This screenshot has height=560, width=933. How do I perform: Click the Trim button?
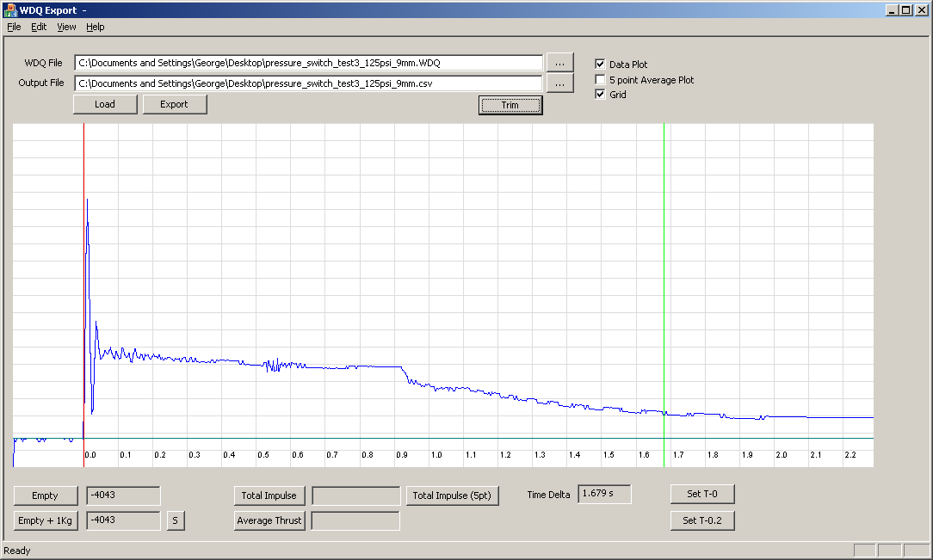[510, 105]
